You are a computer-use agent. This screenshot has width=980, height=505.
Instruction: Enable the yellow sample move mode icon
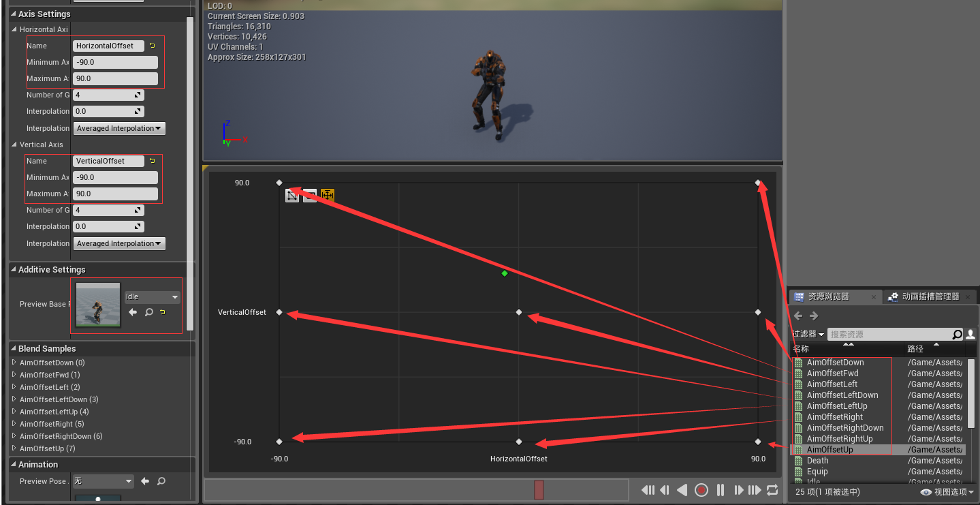(328, 195)
